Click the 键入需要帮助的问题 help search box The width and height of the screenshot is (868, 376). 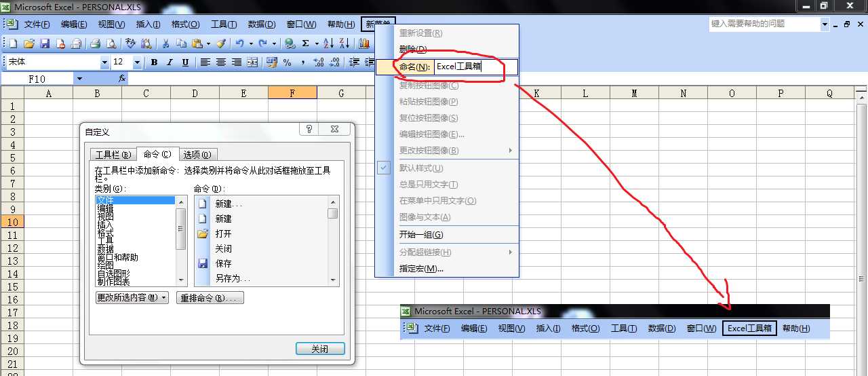[764, 24]
